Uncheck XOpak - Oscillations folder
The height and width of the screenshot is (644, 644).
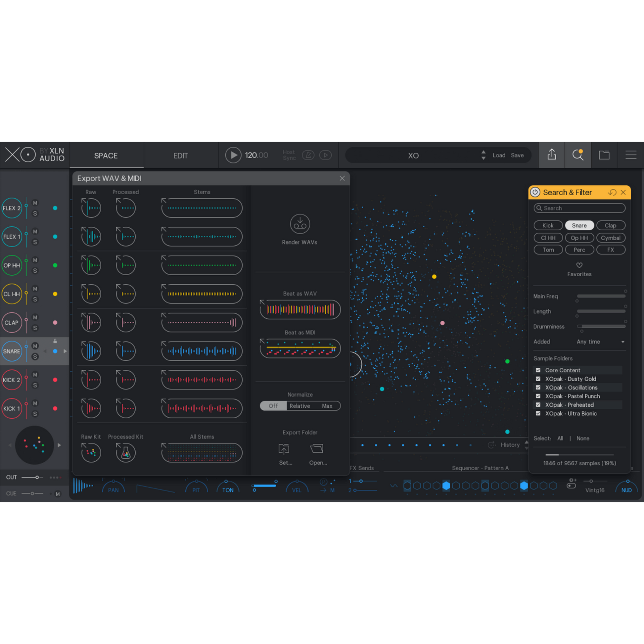point(538,387)
